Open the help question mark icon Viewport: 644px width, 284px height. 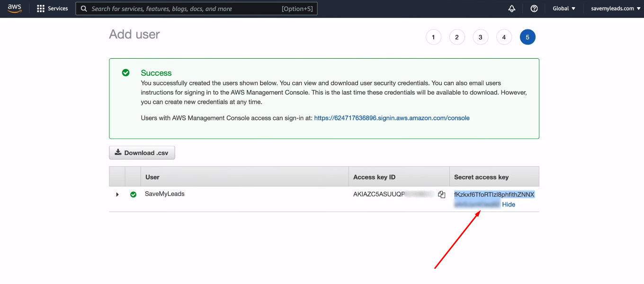(x=534, y=9)
